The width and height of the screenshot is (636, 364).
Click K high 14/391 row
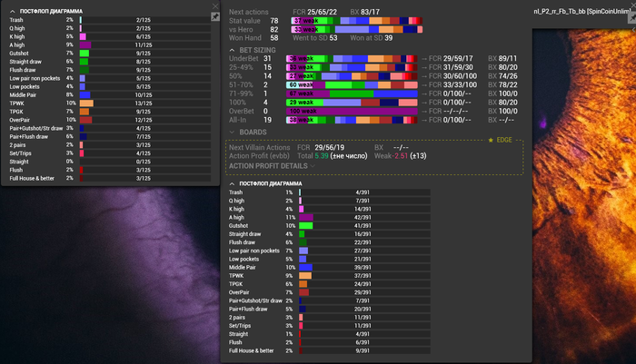pyautogui.click(x=329, y=209)
